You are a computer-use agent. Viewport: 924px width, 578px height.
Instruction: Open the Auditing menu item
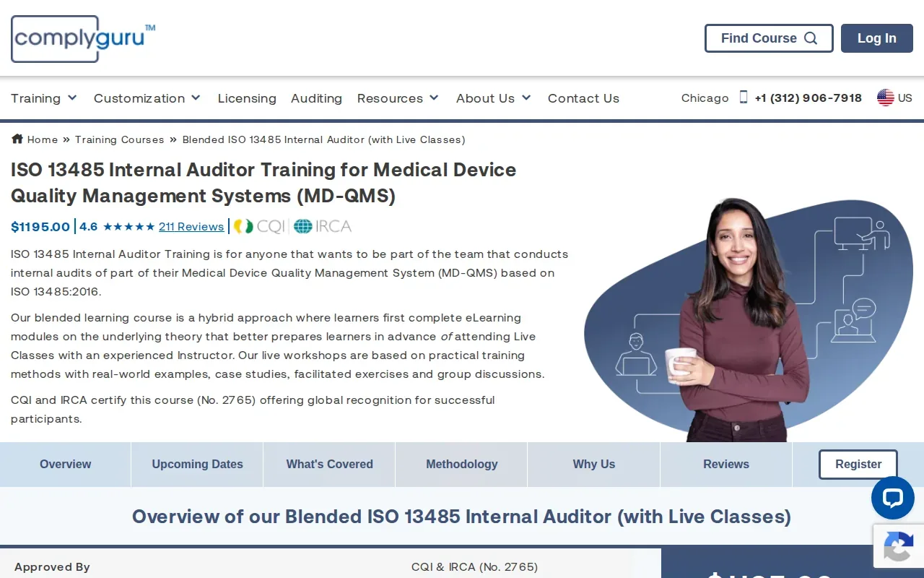(x=316, y=98)
